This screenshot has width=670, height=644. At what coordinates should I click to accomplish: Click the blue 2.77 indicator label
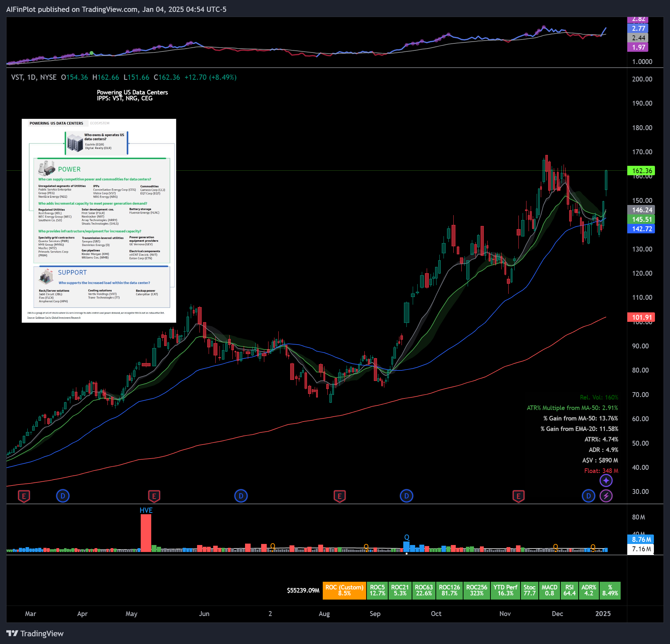pos(638,28)
